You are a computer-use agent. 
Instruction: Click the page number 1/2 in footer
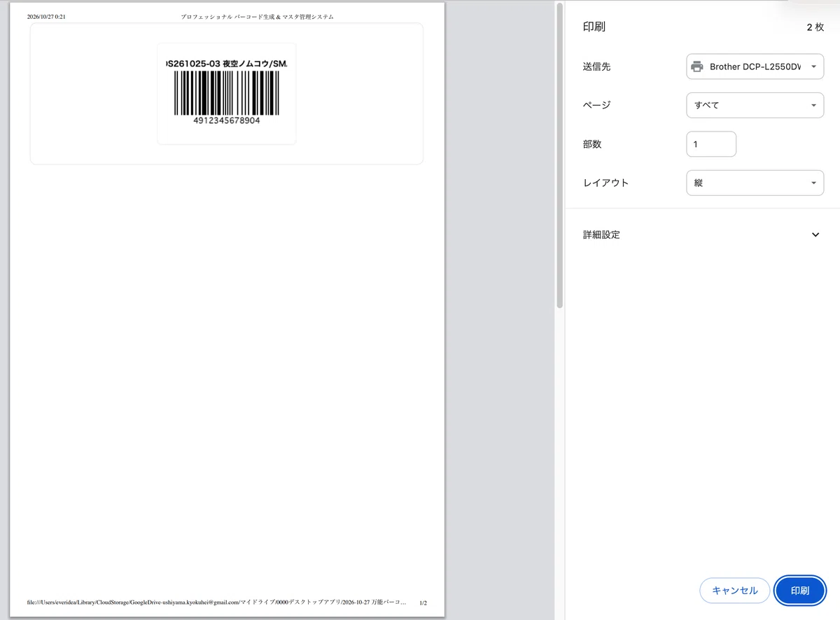423,603
